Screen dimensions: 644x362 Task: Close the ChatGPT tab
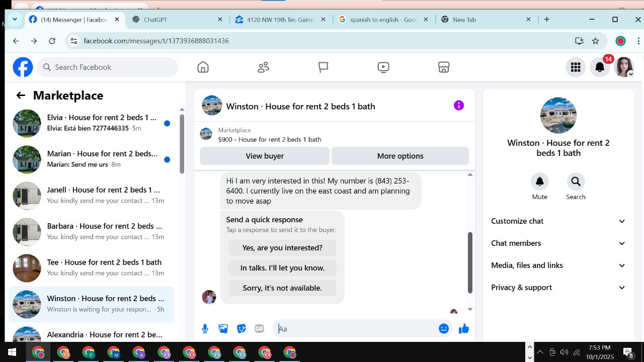[x=220, y=20]
